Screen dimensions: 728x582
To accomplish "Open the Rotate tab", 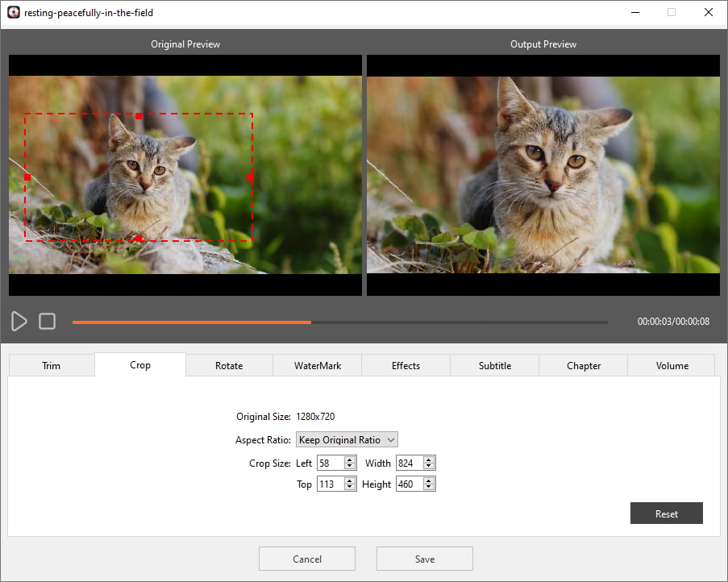I will [x=229, y=366].
